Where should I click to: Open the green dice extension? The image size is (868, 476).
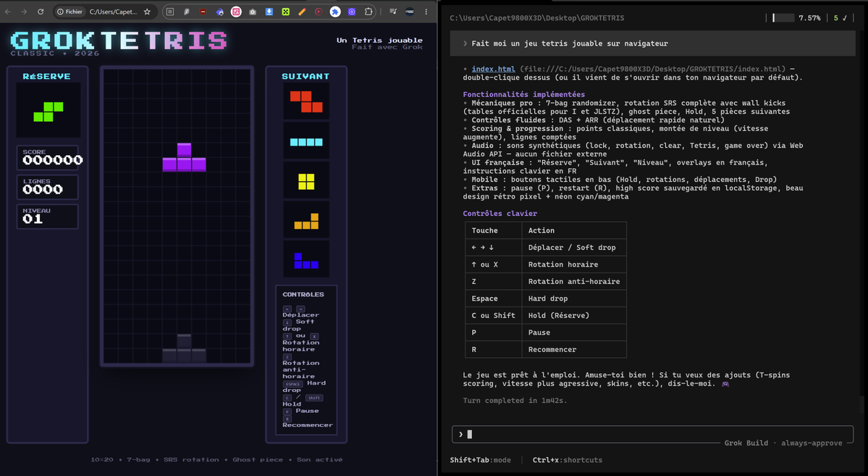[x=286, y=12]
